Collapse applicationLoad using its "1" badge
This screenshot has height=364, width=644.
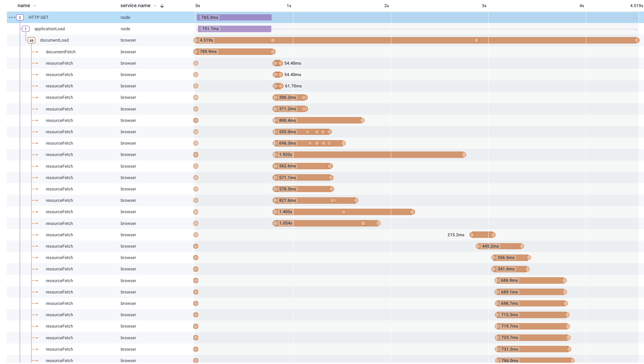25,29
